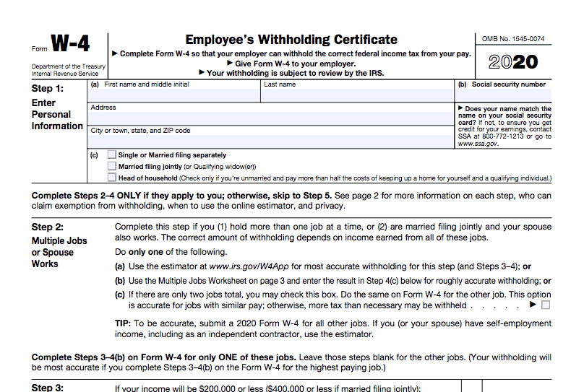Check Married filing jointly box

tap(112, 166)
